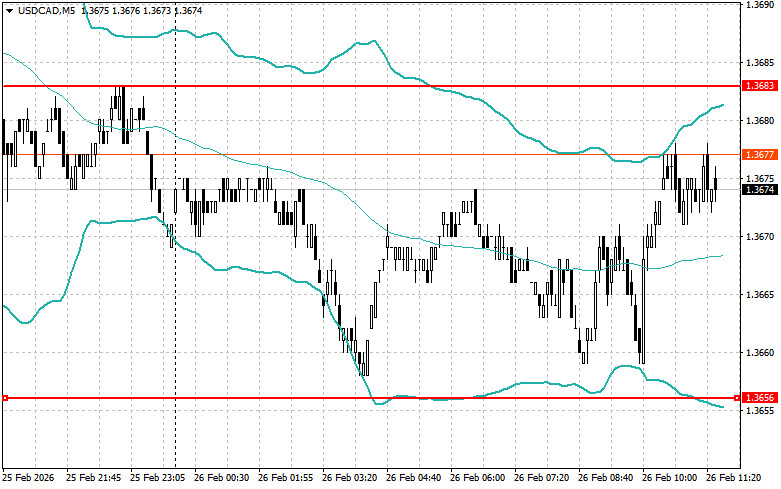781x489 pixels.
Task: Click the right handle of the 1.3656 line
Action: pos(737,398)
